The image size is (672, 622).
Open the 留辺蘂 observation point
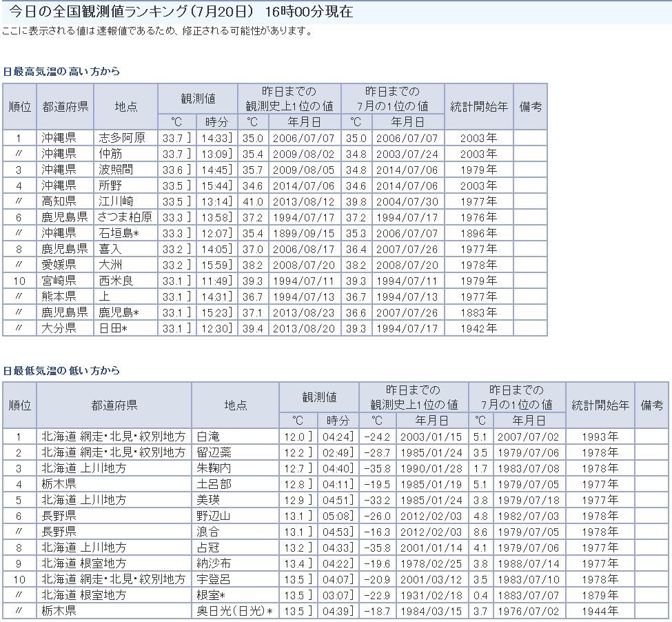point(213,452)
